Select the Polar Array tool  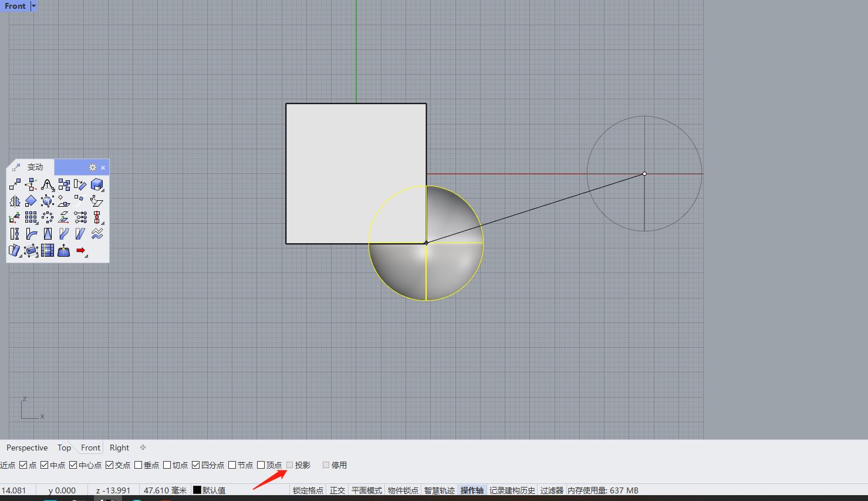coord(48,218)
